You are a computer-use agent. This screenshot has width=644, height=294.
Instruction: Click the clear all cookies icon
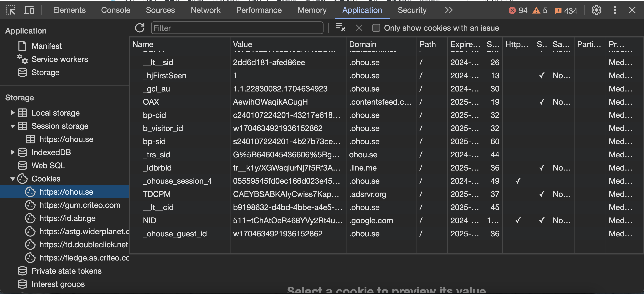point(340,27)
